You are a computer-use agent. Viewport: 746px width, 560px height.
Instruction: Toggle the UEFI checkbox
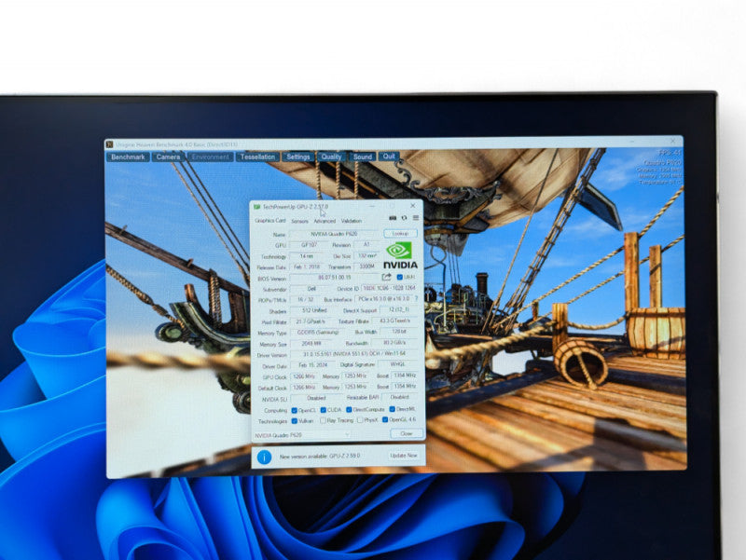pos(400,277)
